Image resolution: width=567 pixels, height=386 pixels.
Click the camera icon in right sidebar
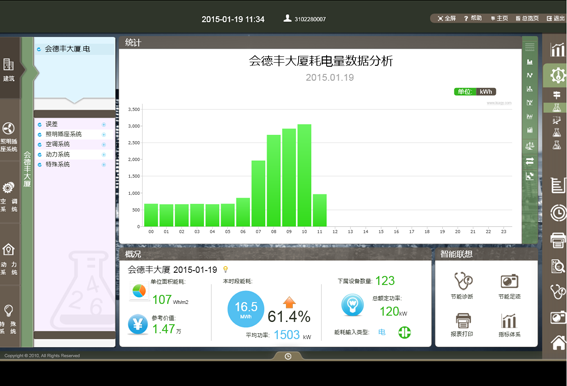[x=558, y=317]
